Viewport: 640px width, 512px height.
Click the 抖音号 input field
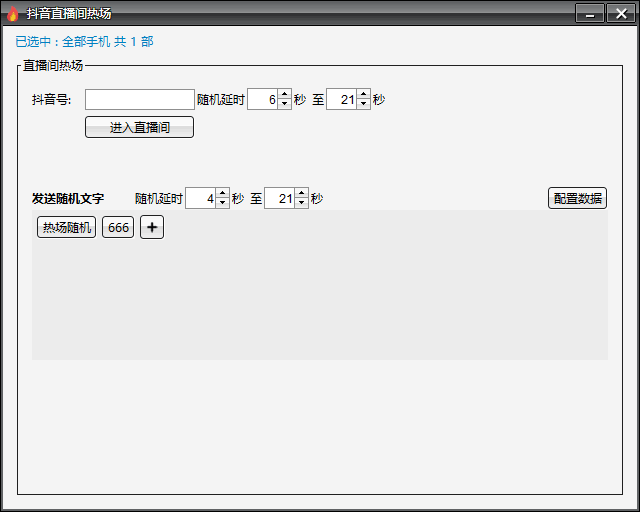pos(140,100)
